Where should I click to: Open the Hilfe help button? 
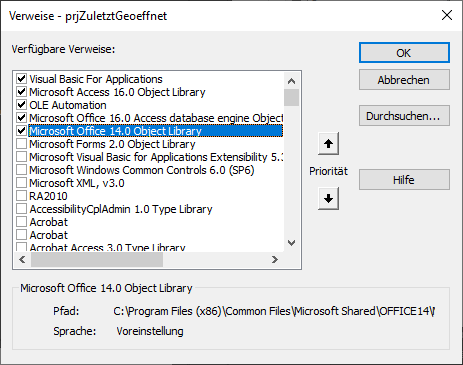point(404,180)
